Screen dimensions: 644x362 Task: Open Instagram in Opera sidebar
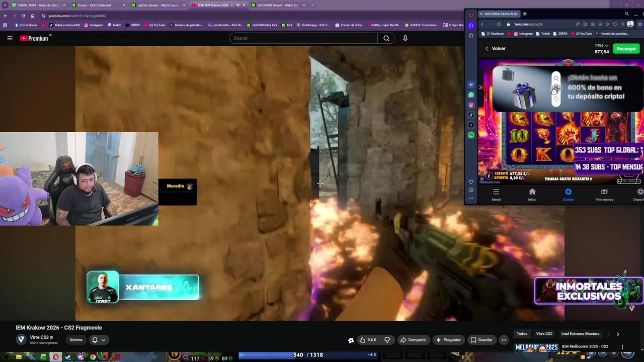pos(471,105)
